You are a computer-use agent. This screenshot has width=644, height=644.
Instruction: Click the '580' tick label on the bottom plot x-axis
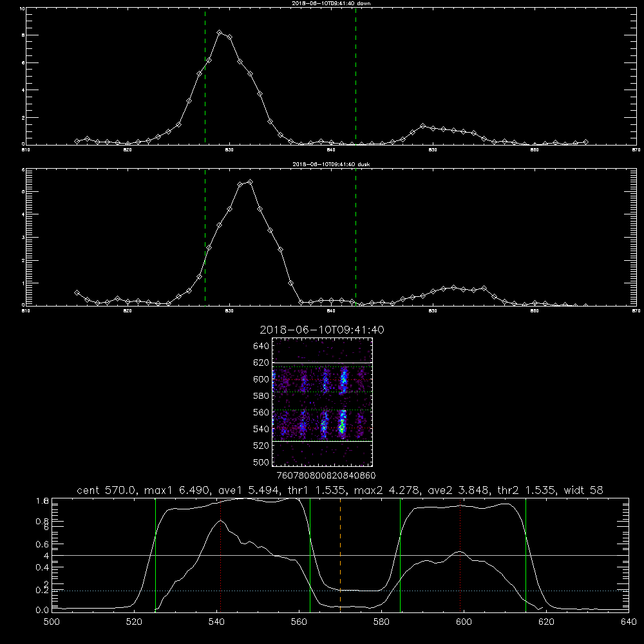click(381, 622)
